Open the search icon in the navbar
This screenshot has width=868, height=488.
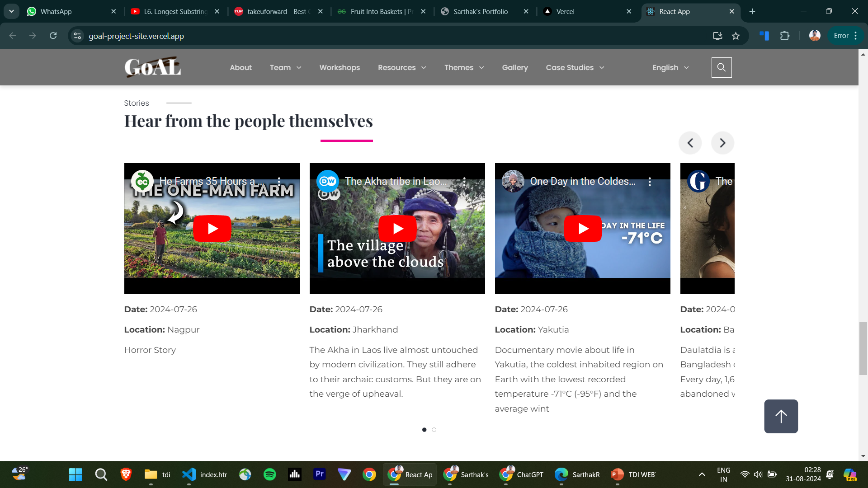point(721,67)
